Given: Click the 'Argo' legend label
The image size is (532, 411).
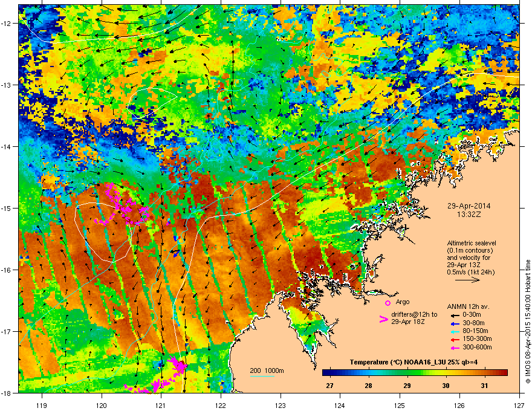Looking at the screenshot, I should (x=403, y=302).
